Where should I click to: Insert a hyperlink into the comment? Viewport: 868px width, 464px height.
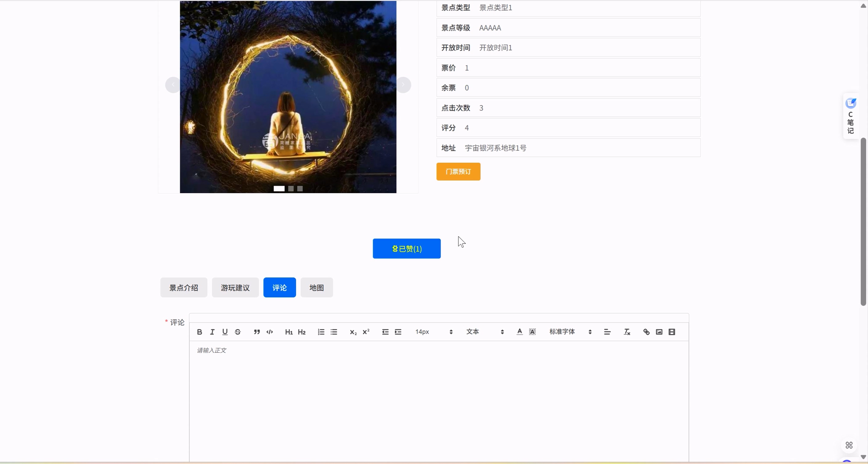click(x=646, y=332)
